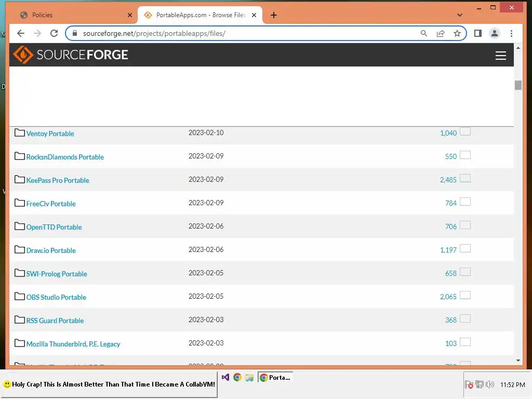Tick the checkbox in FreeCiv Portable row
This screenshot has height=399, width=532.
(x=465, y=202)
